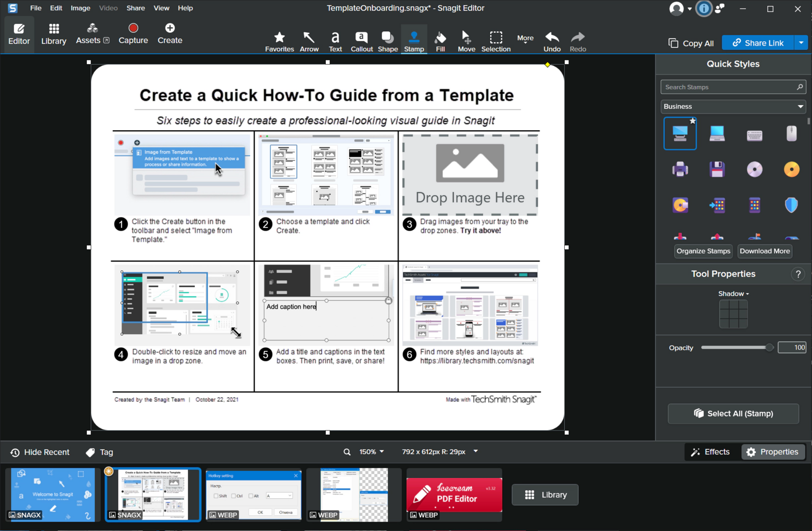Pick a direction in the Shadow grid

point(733,313)
